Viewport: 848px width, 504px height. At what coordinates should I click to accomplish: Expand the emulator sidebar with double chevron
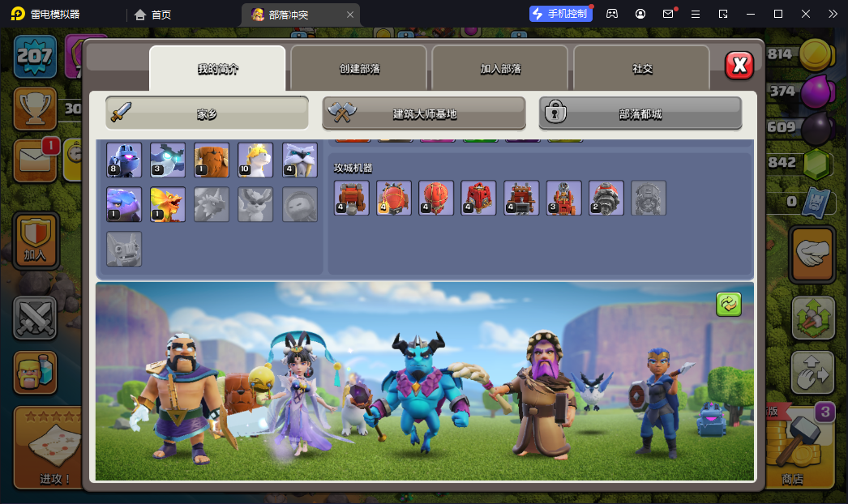click(833, 14)
